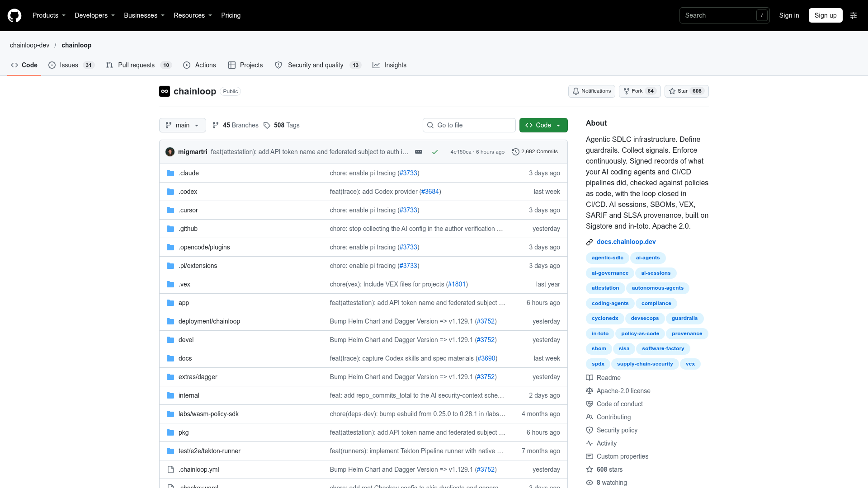Viewport: 868px width, 488px height.
Task: Open pull request #1801 link
Action: tap(457, 284)
